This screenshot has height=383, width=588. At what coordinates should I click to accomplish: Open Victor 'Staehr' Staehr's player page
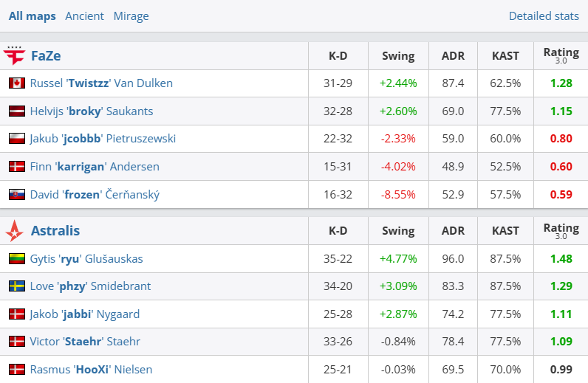click(x=85, y=342)
